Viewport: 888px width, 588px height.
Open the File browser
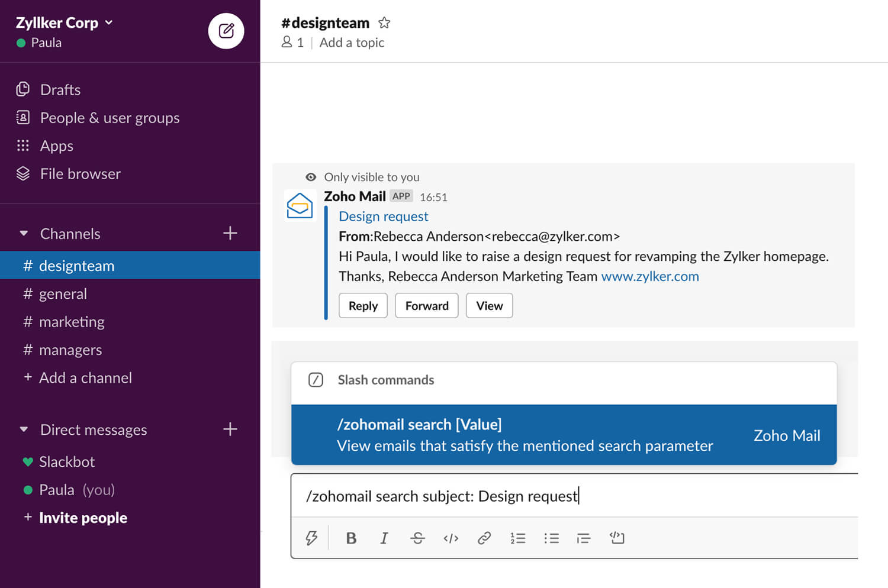[80, 174]
